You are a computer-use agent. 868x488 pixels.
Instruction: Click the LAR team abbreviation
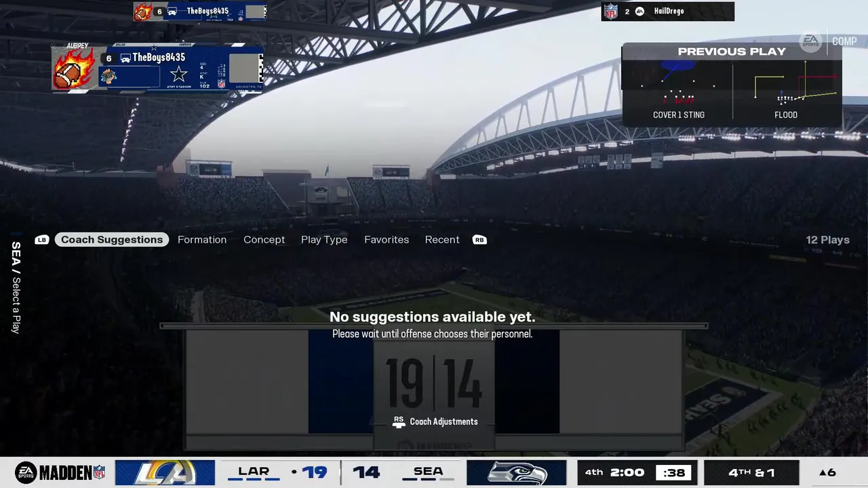[x=254, y=472]
